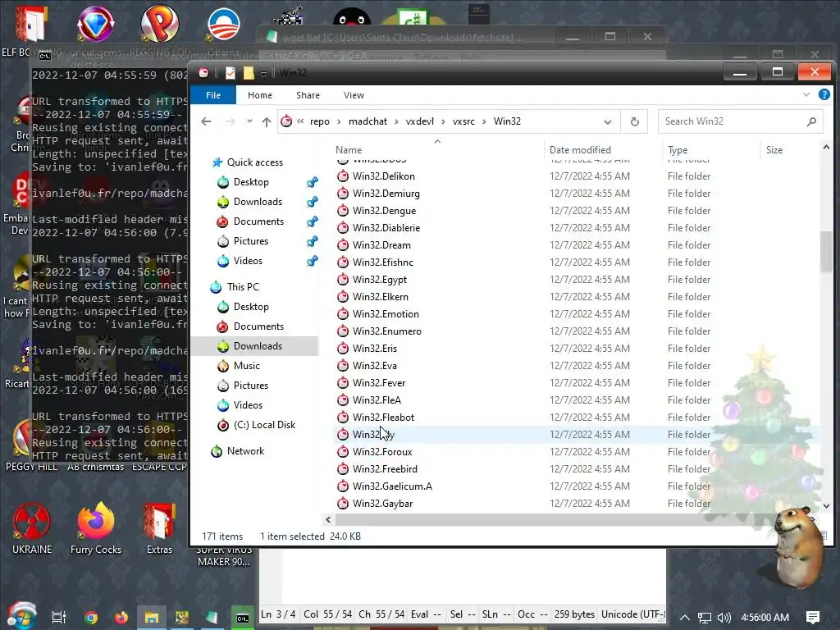Click the forward navigation arrow

(231, 121)
